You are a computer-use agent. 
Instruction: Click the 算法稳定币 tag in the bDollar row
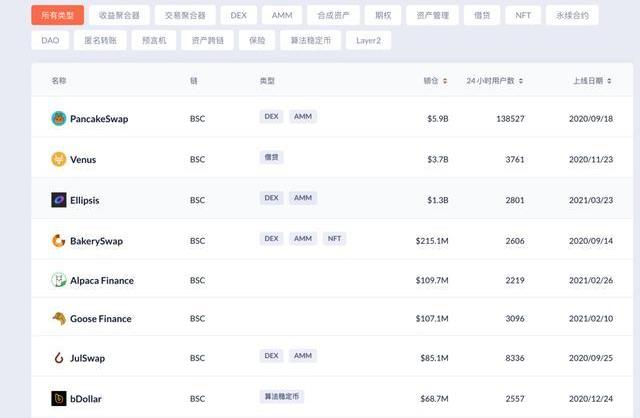(282, 396)
